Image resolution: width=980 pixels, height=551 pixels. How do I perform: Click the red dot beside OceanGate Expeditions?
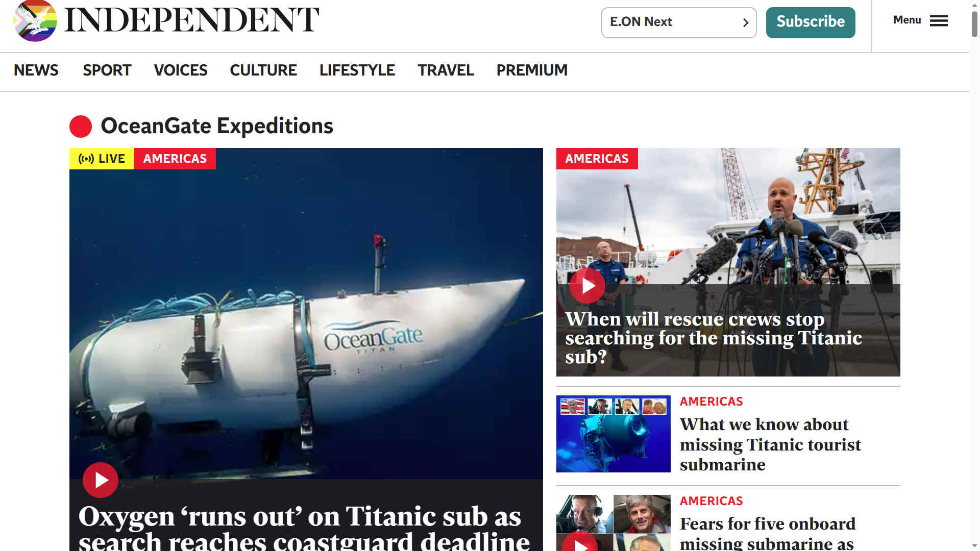pos(81,127)
